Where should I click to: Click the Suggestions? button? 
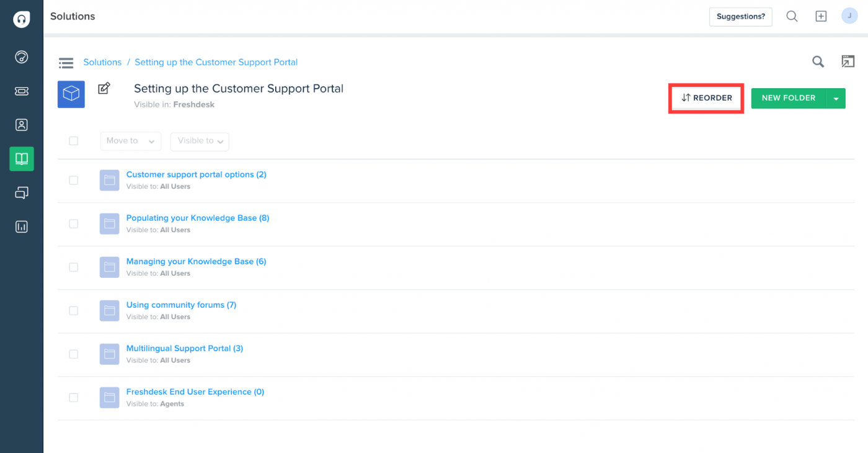pyautogui.click(x=740, y=17)
